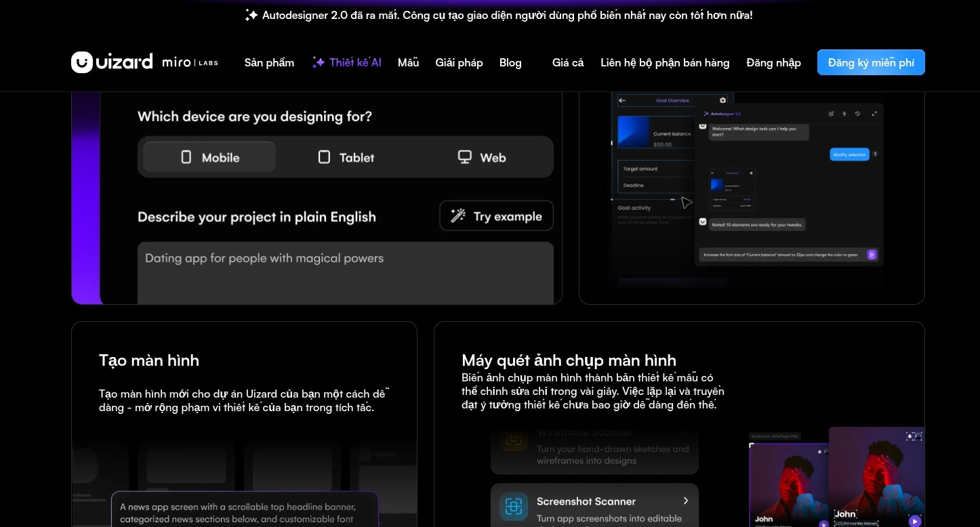The width and height of the screenshot is (980, 527).
Task: Click the sparkle icon beside Thiết kế AI
Action: coord(319,62)
